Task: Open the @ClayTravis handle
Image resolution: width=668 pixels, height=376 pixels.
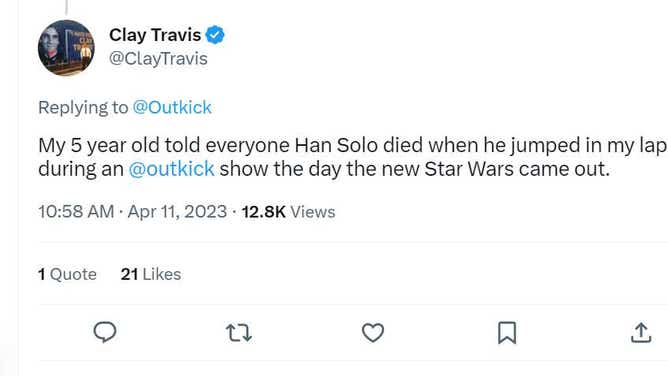Action: click(x=158, y=58)
